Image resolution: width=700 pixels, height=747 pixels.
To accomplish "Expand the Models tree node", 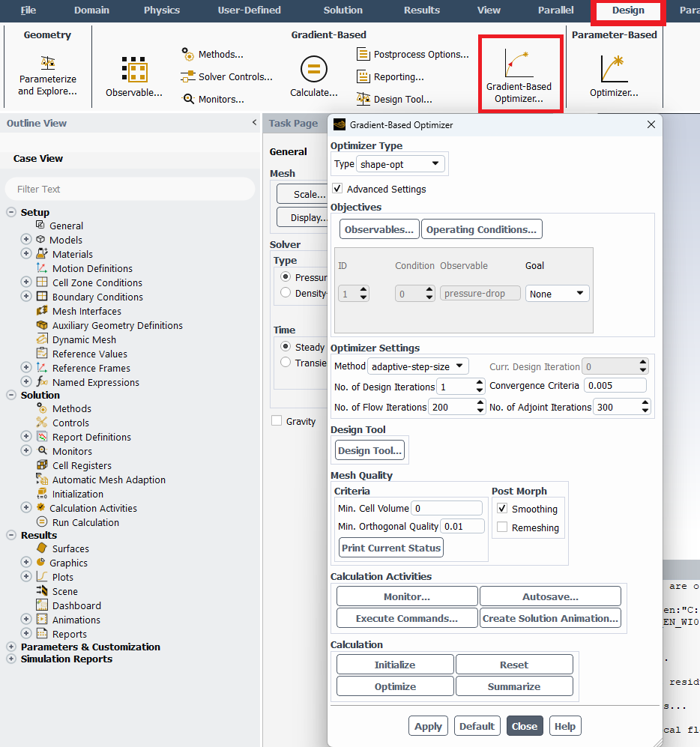I will click(x=26, y=239).
